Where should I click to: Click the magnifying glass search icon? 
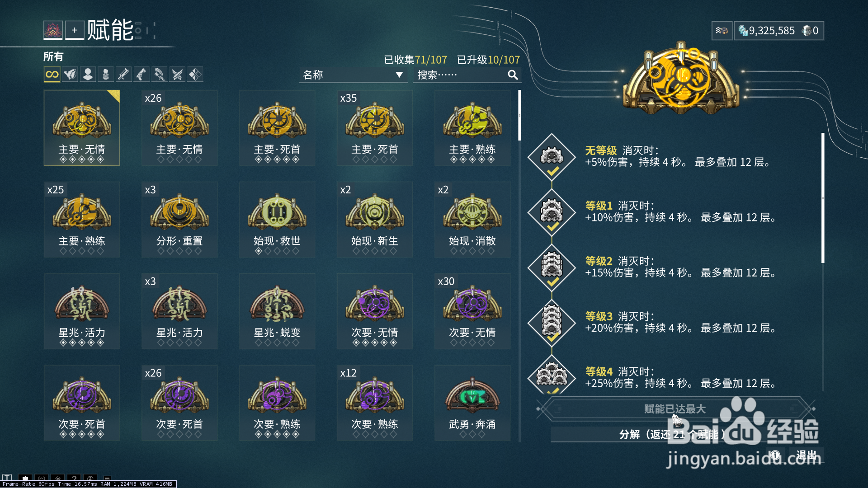513,75
